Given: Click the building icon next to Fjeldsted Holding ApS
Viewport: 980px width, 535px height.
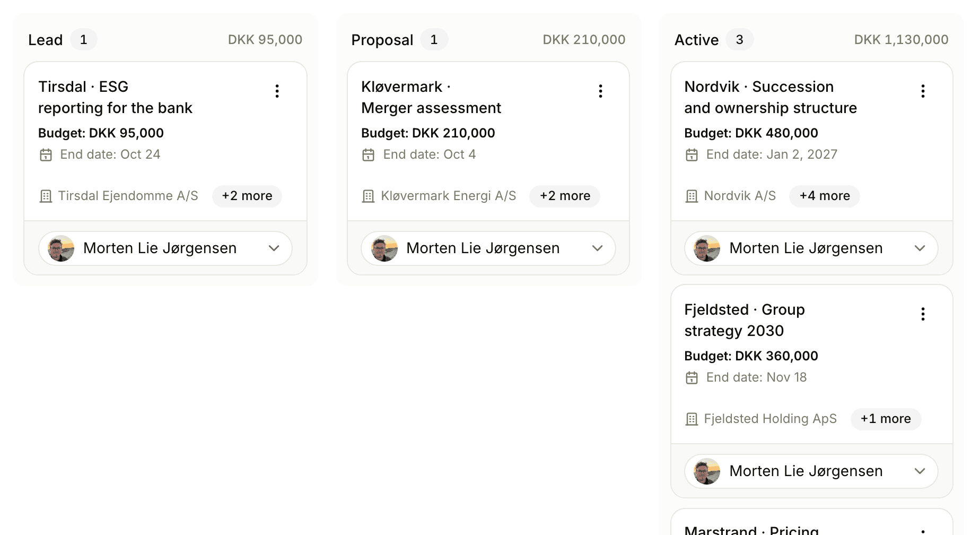Looking at the screenshot, I should (692, 419).
